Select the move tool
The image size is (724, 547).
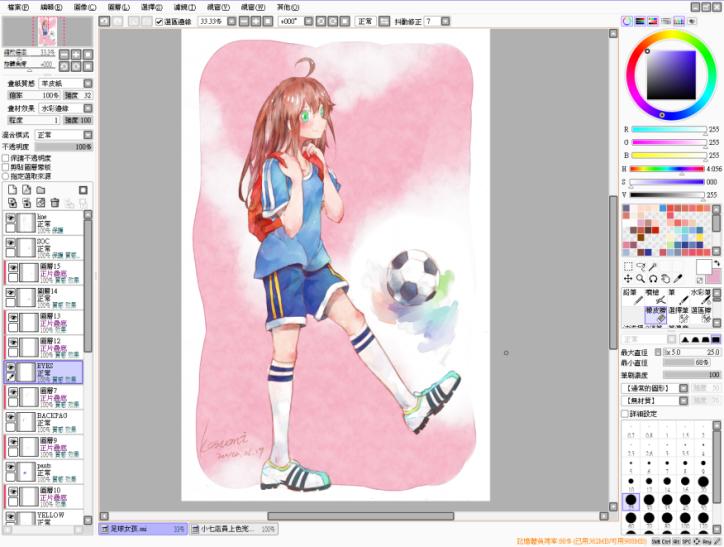pyautogui.click(x=628, y=278)
